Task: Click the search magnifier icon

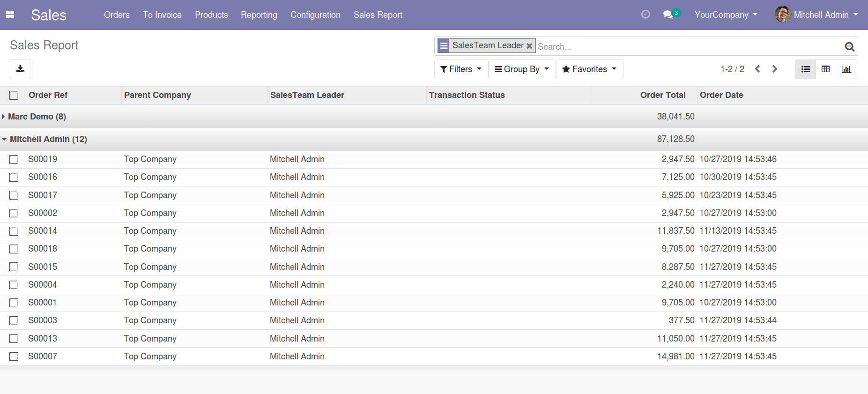Action: (849, 46)
